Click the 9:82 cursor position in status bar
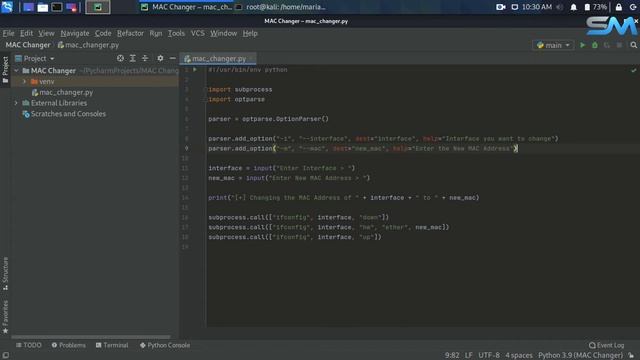Screen dimensions: 640x360 tap(452, 356)
